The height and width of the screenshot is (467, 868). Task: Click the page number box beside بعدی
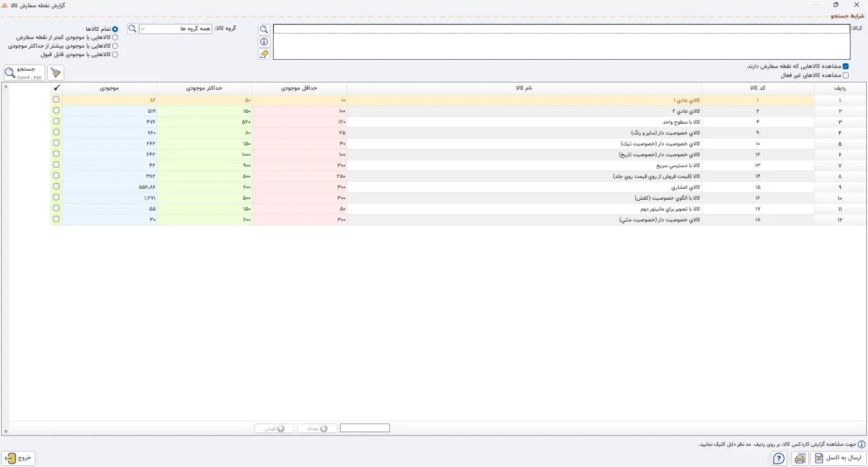click(x=365, y=428)
